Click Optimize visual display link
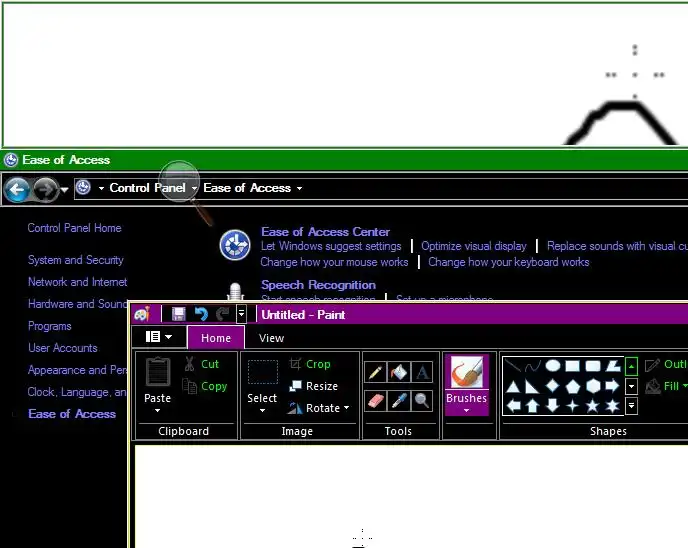The height and width of the screenshot is (548, 688). click(x=474, y=246)
